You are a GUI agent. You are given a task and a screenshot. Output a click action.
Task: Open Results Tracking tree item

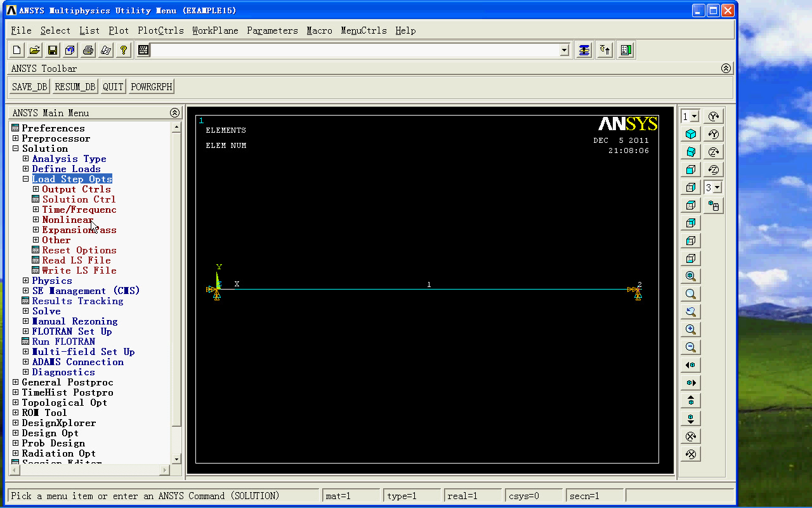[x=77, y=301]
